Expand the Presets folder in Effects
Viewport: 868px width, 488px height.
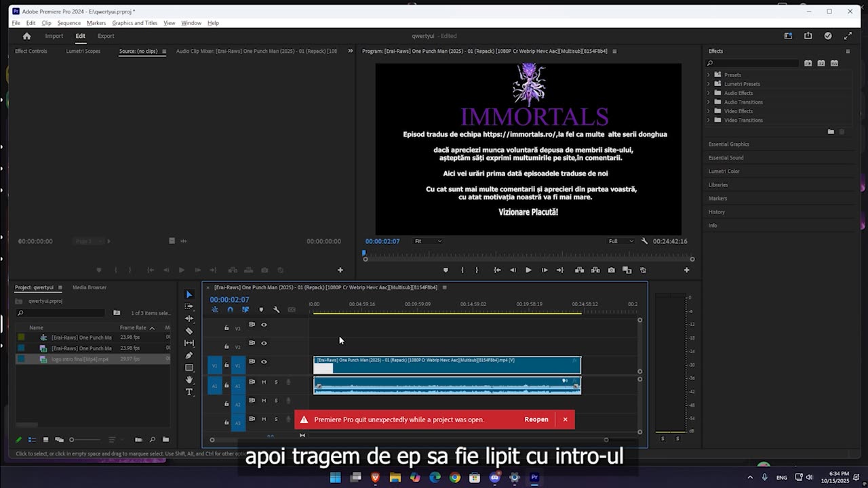coord(709,75)
